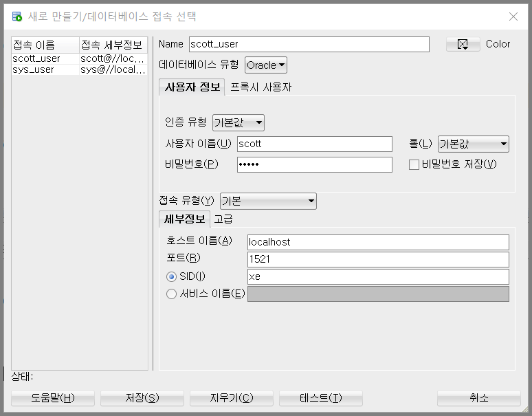Click the sys@//local... connection details cell
Screen dimensions: 532x416
click(113, 69)
